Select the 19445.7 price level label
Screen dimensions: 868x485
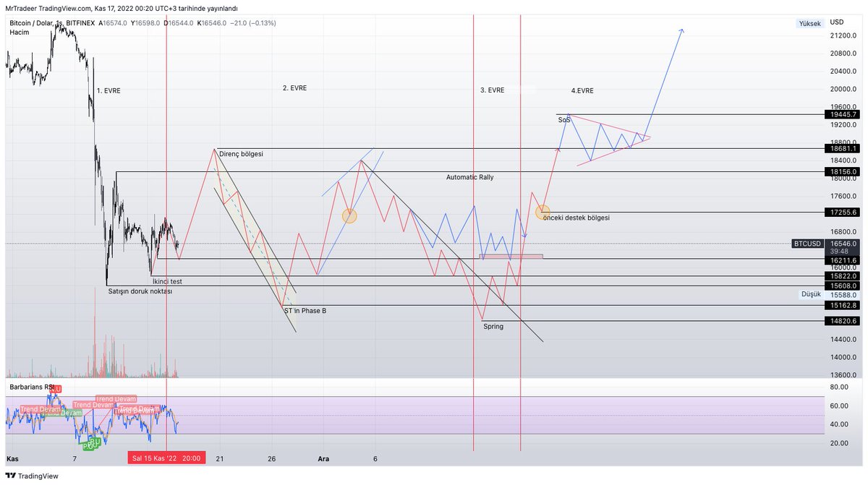pyautogui.click(x=843, y=115)
